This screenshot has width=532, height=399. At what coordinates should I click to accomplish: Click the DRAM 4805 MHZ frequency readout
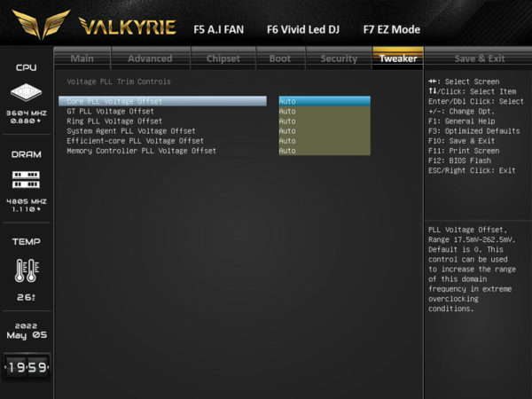click(x=27, y=201)
